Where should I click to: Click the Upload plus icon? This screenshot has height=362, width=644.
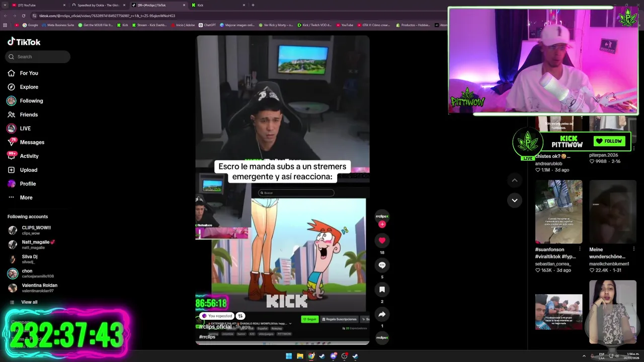(x=11, y=170)
